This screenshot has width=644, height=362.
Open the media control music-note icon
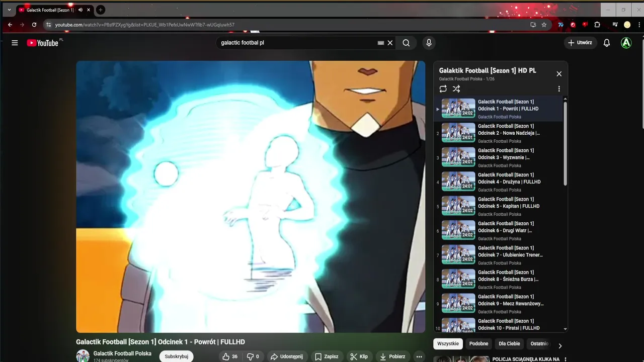pos(615,25)
